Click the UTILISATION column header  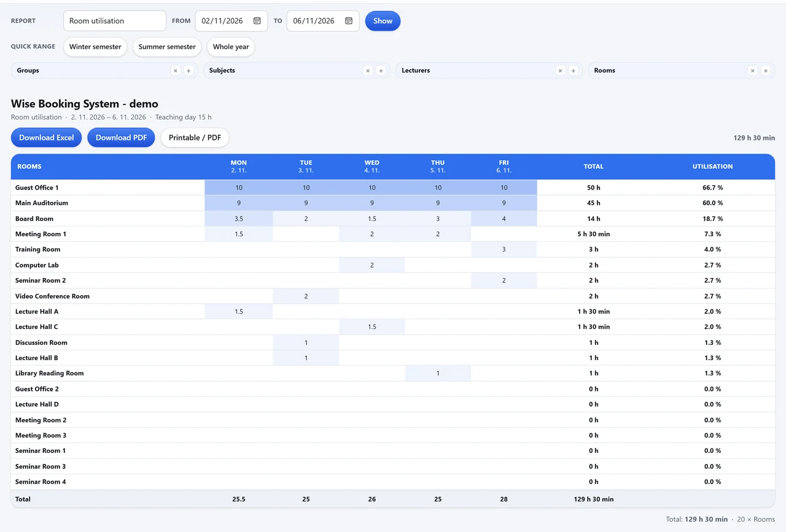(712, 166)
